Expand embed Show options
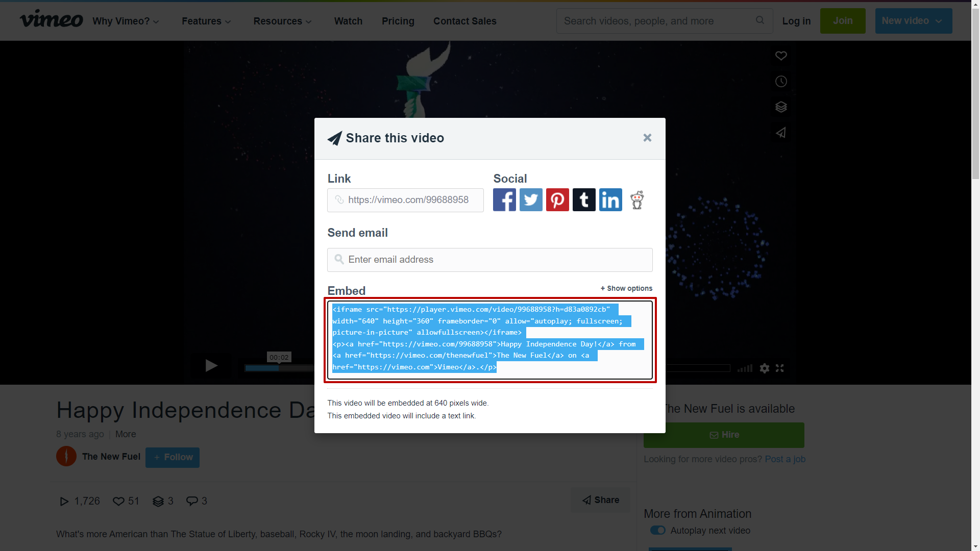 coord(626,288)
